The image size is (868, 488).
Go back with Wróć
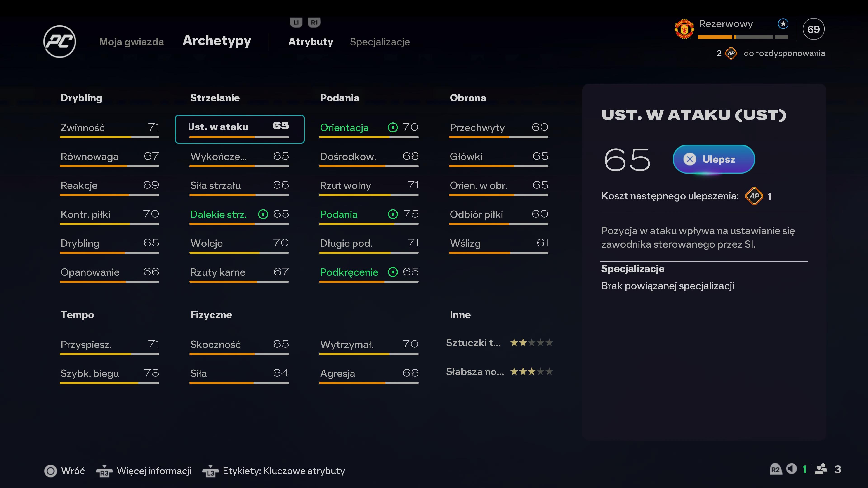(x=73, y=471)
